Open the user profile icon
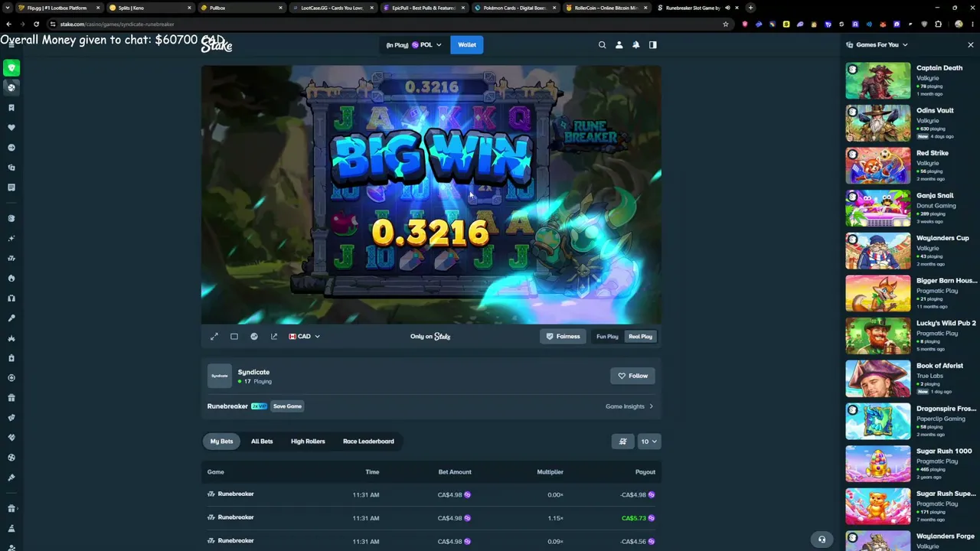Image resolution: width=980 pixels, height=551 pixels. 619,45
